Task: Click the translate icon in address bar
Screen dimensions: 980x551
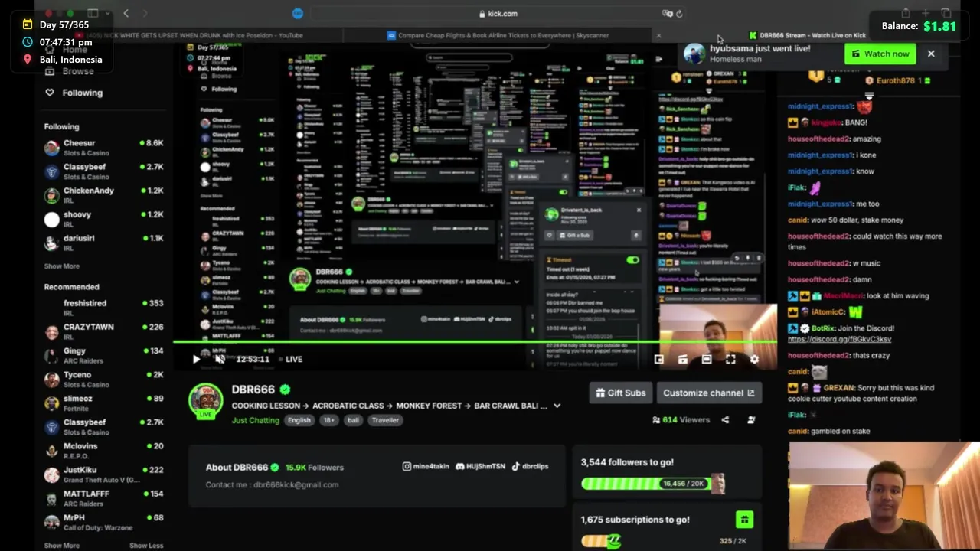Action: pos(668,13)
